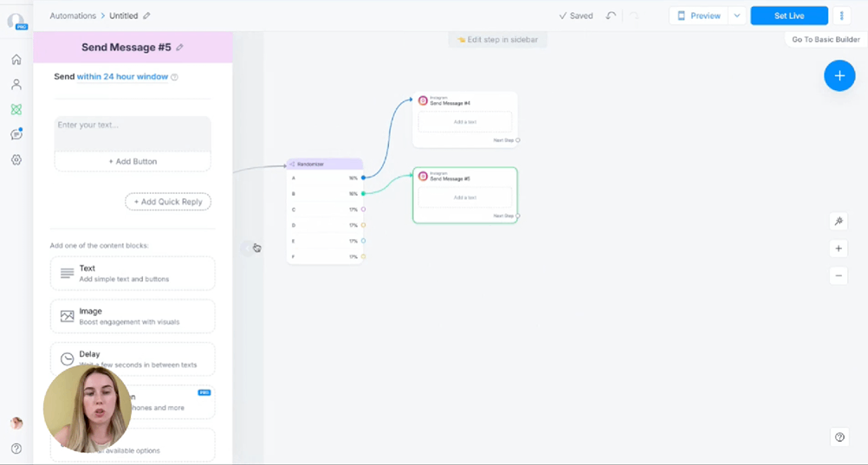Click the pencil icon next to Untitled
The image size is (868, 465).
(146, 16)
